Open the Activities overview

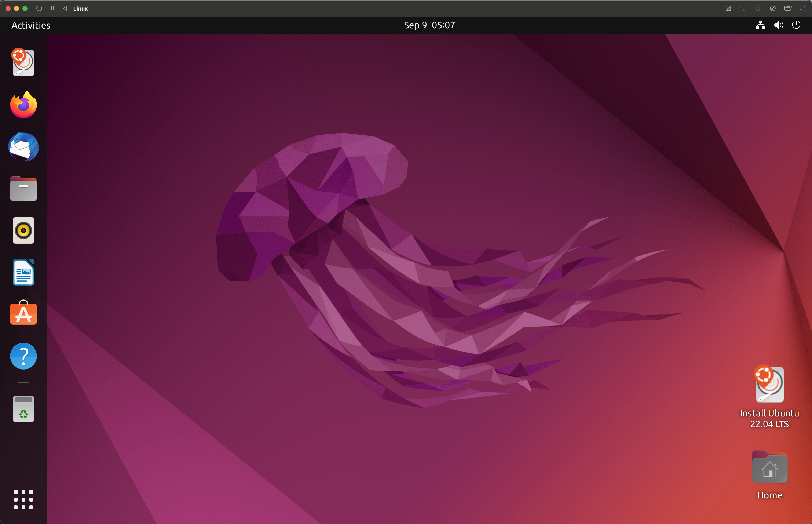click(x=31, y=25)
